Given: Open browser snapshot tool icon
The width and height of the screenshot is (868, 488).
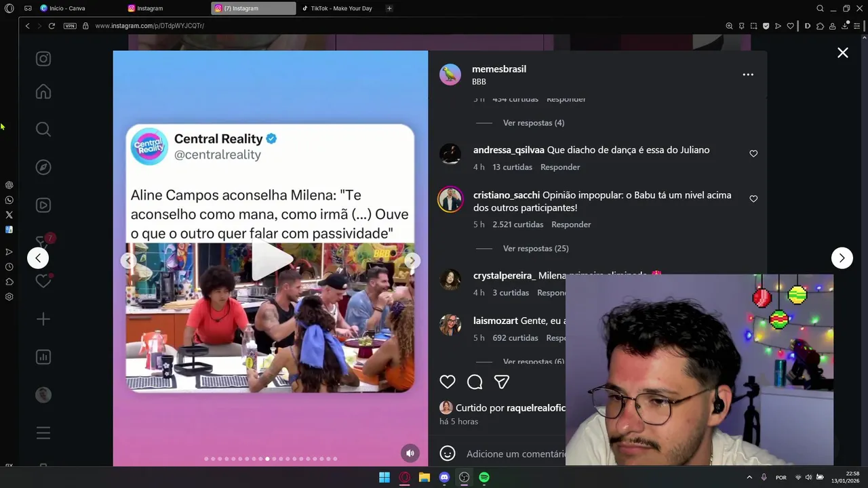Looking at the screenshot, I should [x=753, y=26].
